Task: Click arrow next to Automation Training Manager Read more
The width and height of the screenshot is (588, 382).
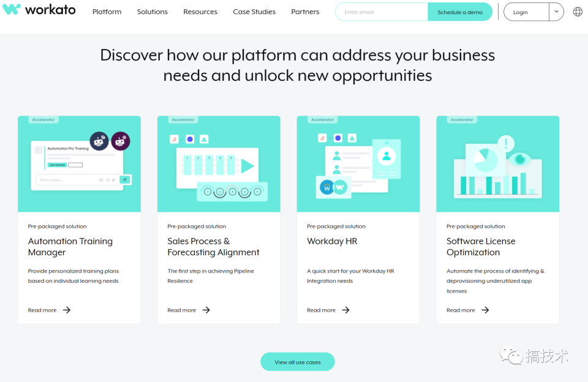Action: click(67, 310)
